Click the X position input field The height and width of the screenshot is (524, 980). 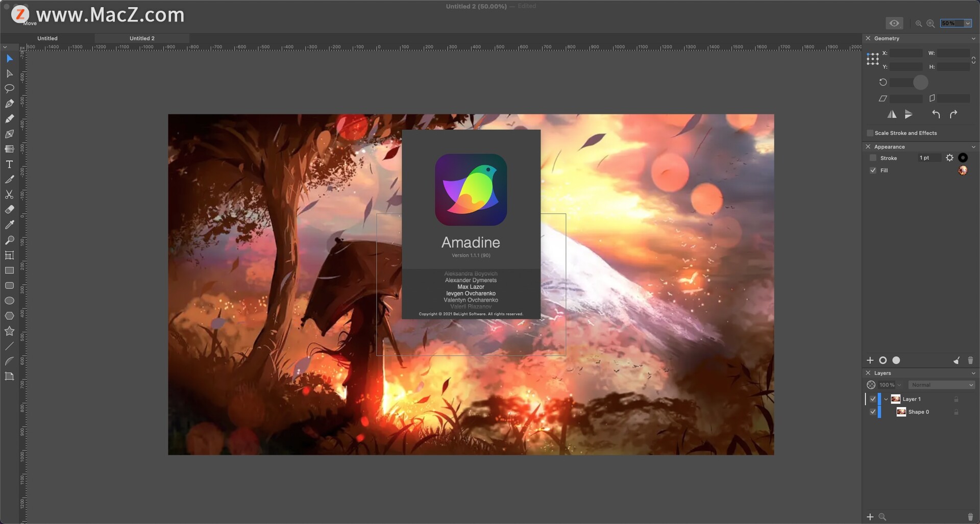pos(906,53)
